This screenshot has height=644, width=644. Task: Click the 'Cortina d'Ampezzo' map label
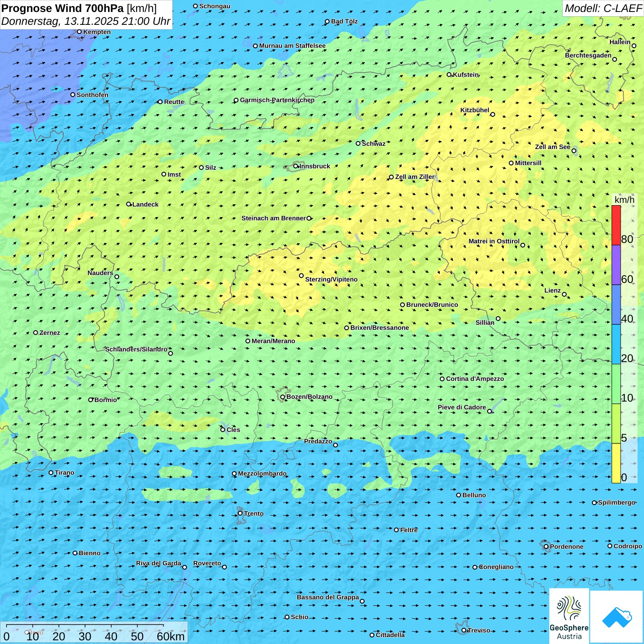point(475,379)
